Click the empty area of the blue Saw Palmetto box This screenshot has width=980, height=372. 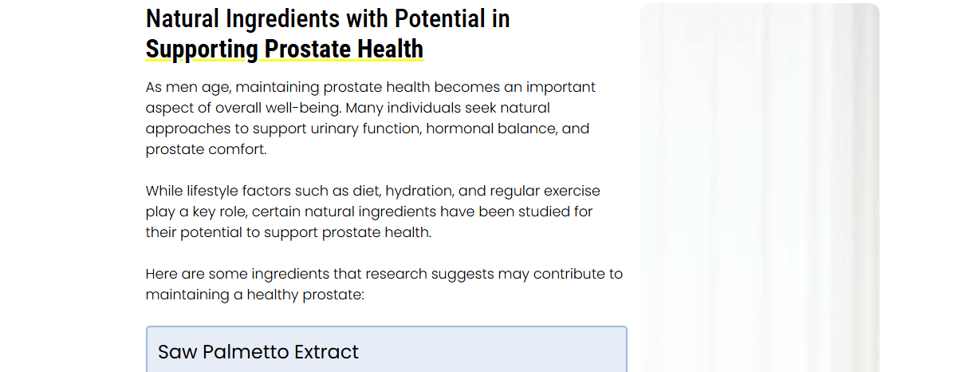(494, 352)
